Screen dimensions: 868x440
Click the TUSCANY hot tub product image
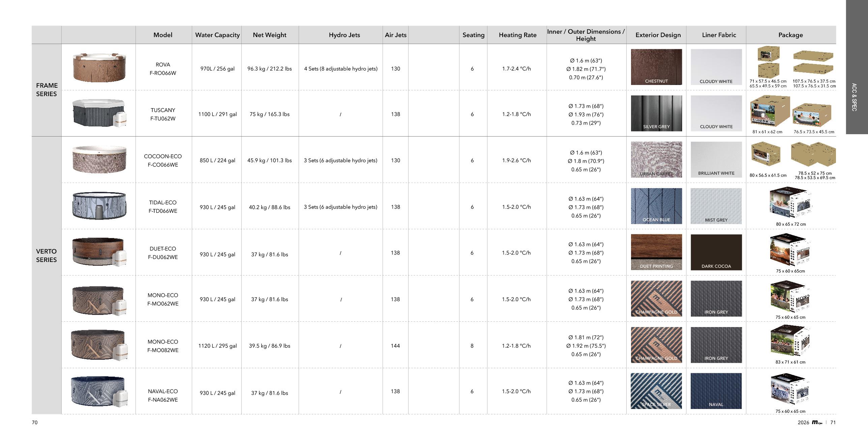tap(99, 113)
